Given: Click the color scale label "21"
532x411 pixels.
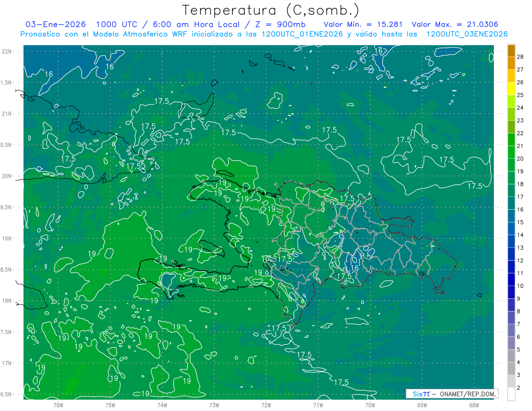Looking at the screenshot, I should [520, 146].
